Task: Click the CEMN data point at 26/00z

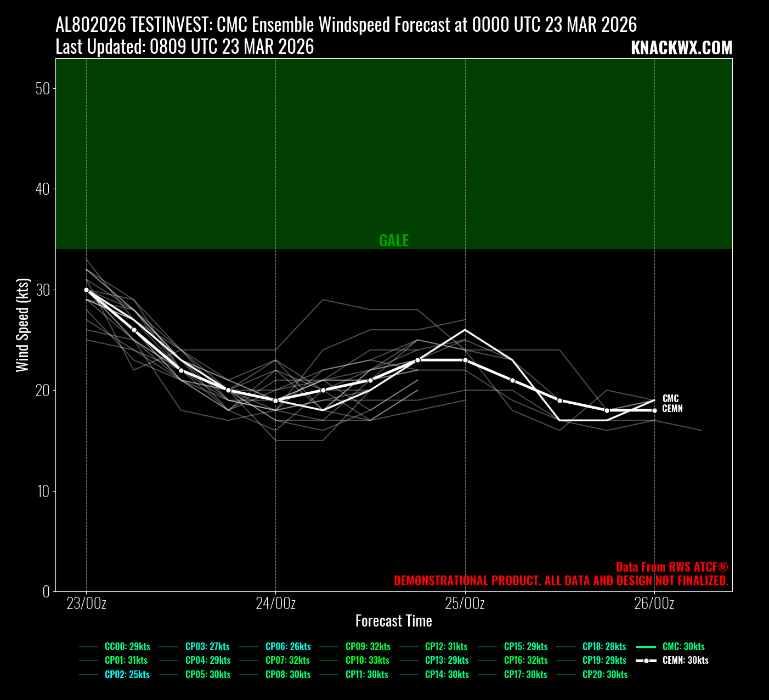Action: pyautogui.click(x=654, y=410)
